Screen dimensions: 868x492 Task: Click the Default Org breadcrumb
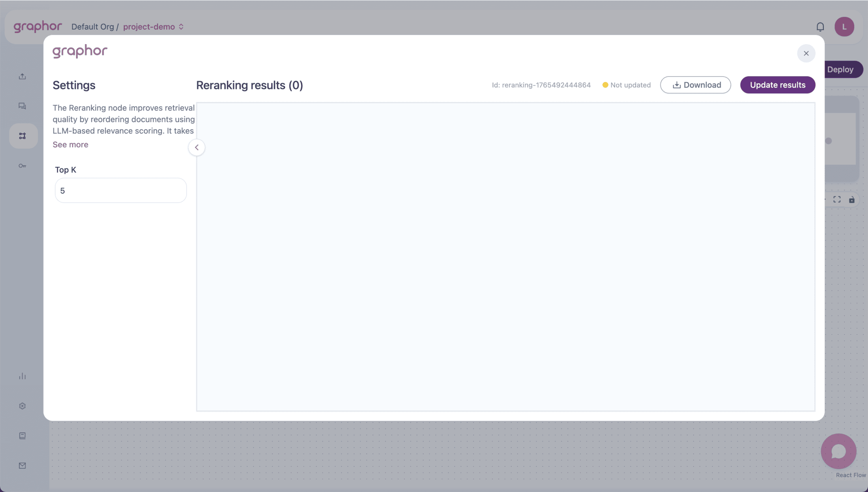click(x=93, y=26)
